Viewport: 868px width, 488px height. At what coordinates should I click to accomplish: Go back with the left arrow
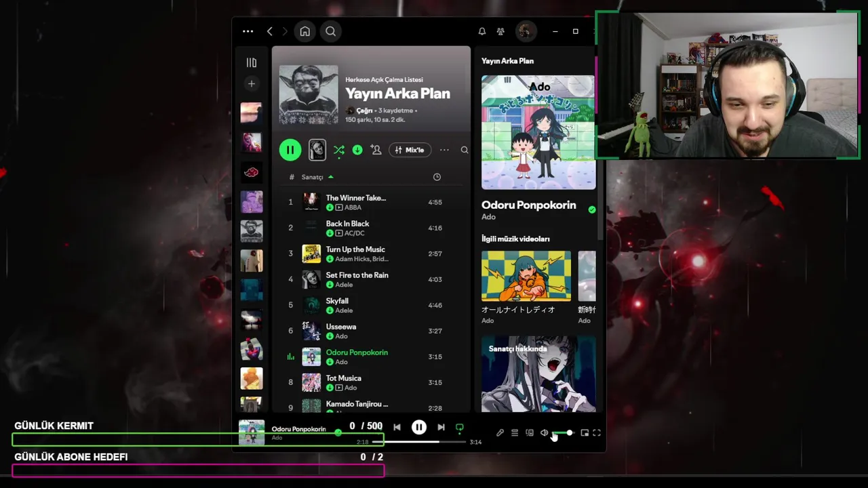pos(270,31)
